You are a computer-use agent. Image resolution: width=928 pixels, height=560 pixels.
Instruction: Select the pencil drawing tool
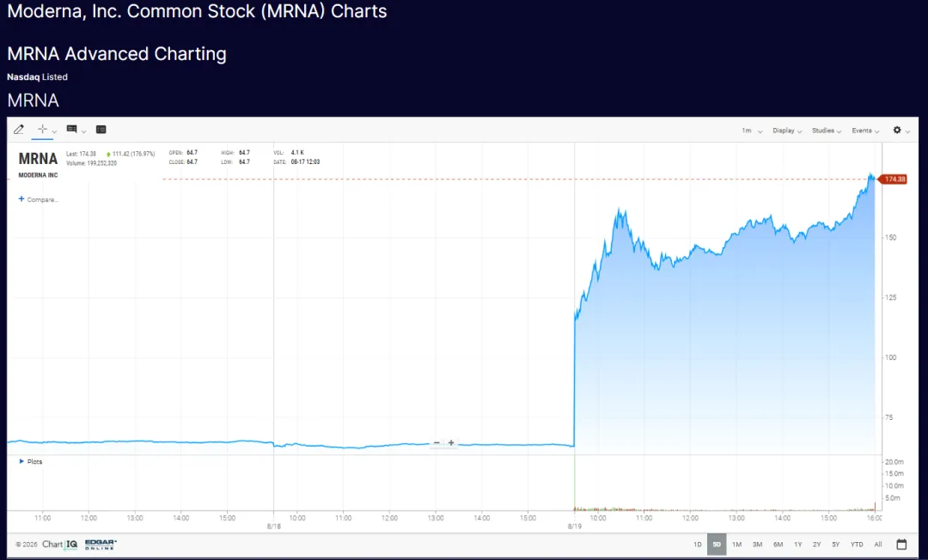(19, 130)
